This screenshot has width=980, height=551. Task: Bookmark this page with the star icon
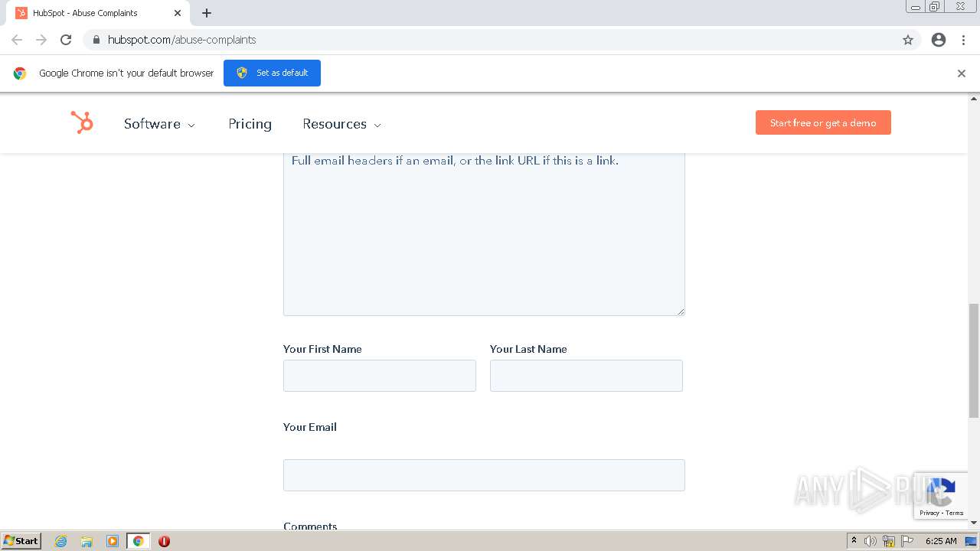(908, 40)
